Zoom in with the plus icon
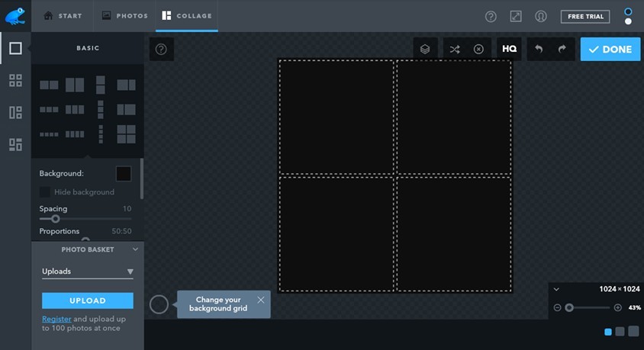Image resolution: width=644 pixels, height=350 pixels. pos(618,308)
